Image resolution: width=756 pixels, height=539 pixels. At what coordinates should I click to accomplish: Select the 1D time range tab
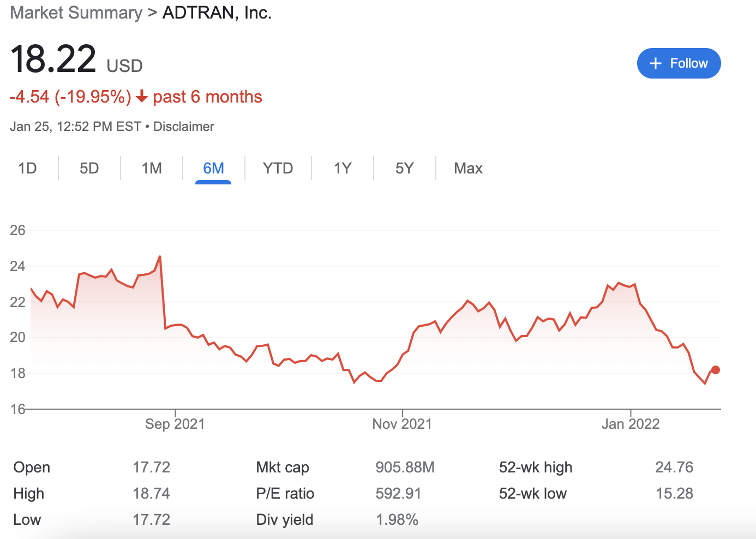pyautogui.click(x=27, y=168)
